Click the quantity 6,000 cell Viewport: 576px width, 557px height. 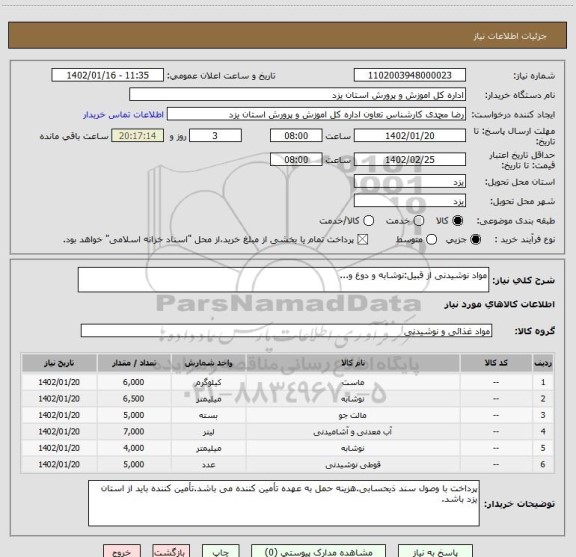pos(134,382)
